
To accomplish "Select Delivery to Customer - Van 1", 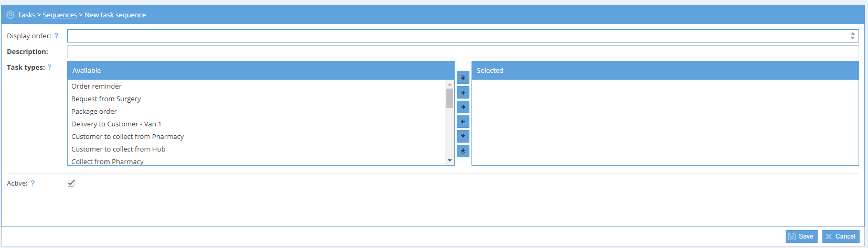I will point(116,124).
